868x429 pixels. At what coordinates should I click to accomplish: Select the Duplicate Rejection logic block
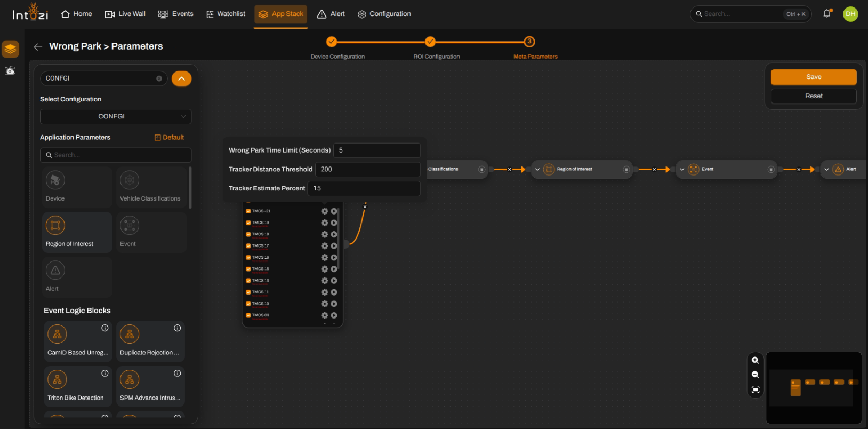coord(150,341)
